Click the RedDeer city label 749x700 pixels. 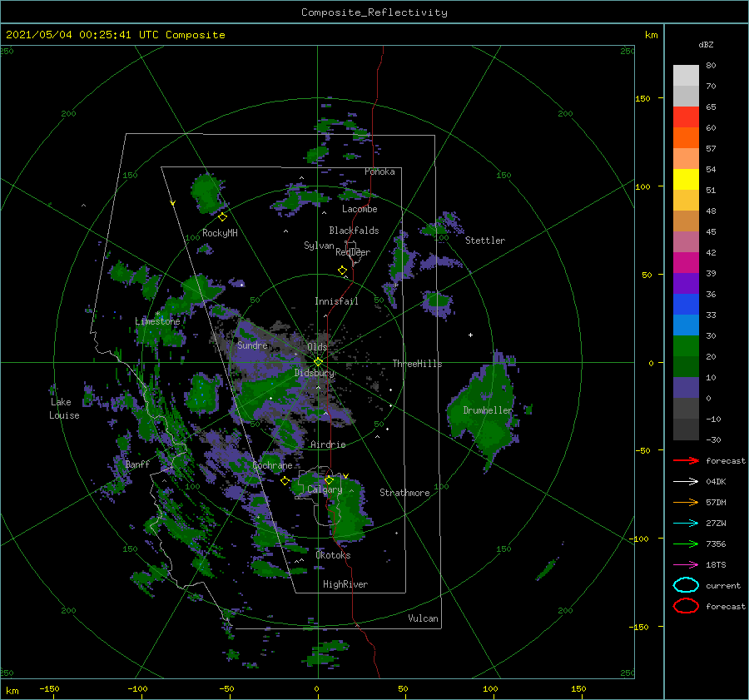point(353,252)
